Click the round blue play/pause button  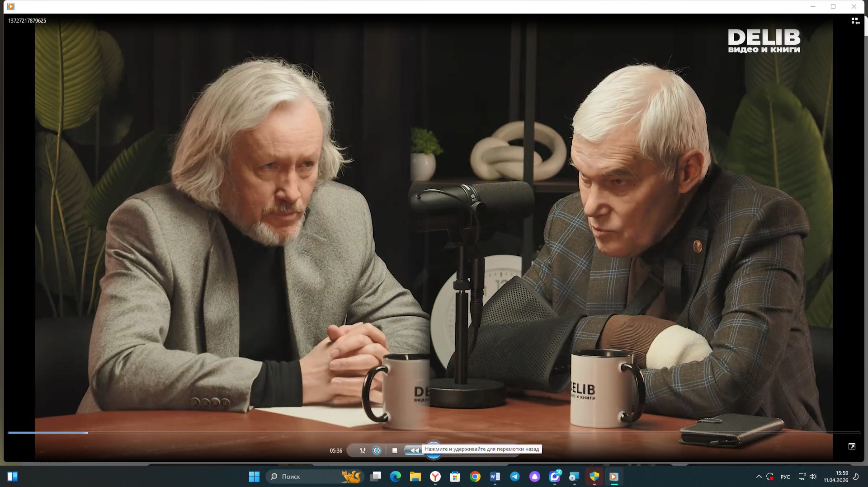pyautogui.click(x=433, y=451)
